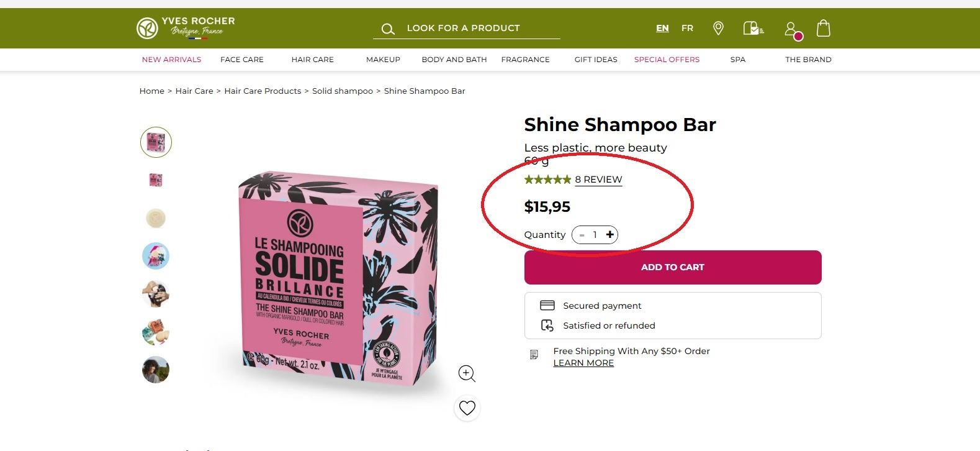
Task: Decrease quantity with minus button
Action: click(x=582, y=235)
